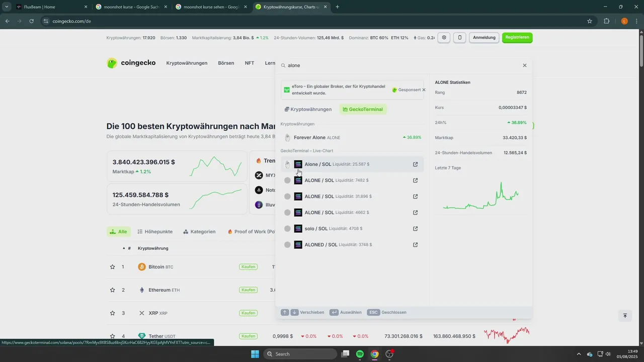Select Höhepunkte filter tab
The image size is (644, 362).
click(x=155, y=232)
